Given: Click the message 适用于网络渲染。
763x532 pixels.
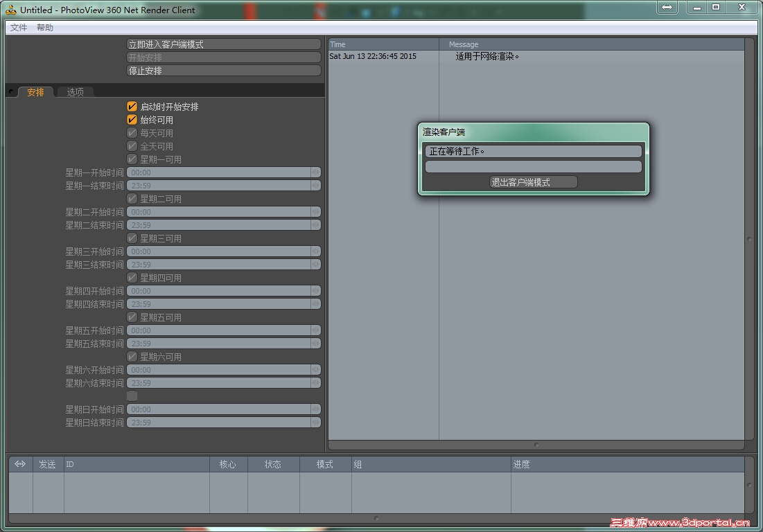Looking at the screenshot, I should [487, 56].
